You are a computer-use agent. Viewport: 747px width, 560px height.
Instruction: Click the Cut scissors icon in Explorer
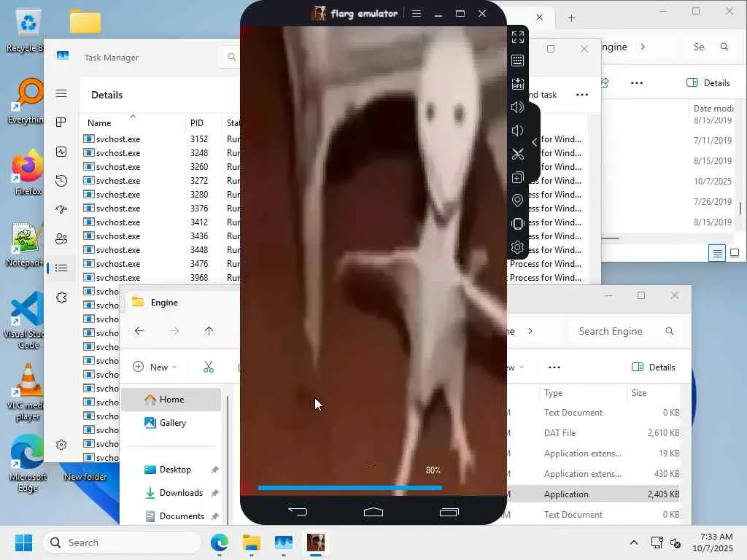click(208, 367)
